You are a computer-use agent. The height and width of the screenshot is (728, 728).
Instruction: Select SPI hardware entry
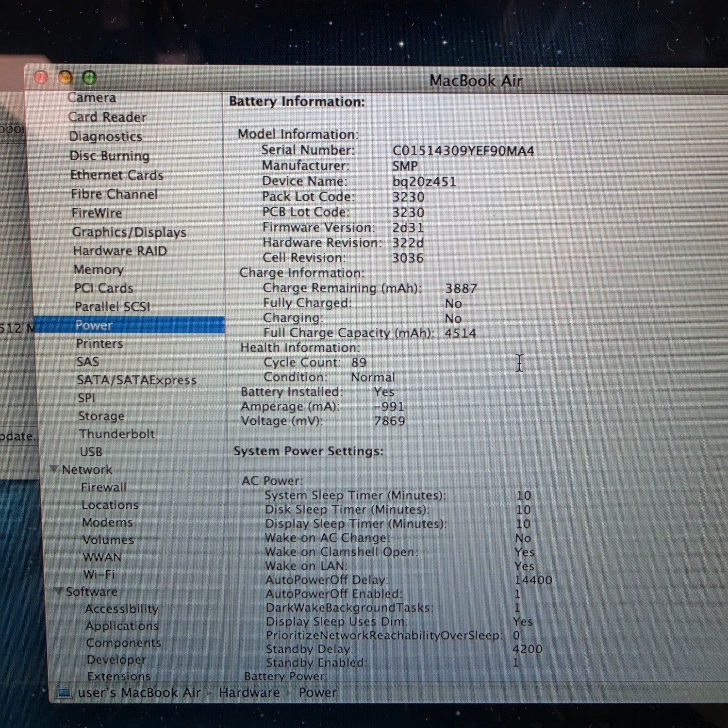86,398
